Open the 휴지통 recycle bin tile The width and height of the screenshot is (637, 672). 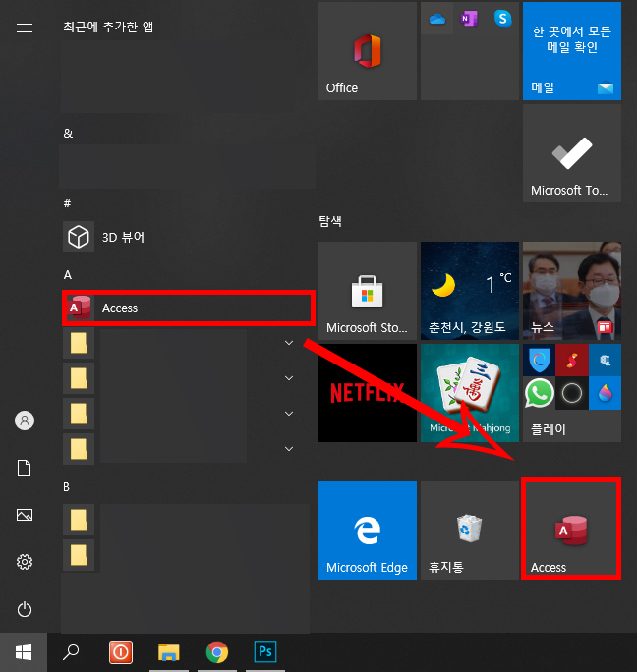470,531
